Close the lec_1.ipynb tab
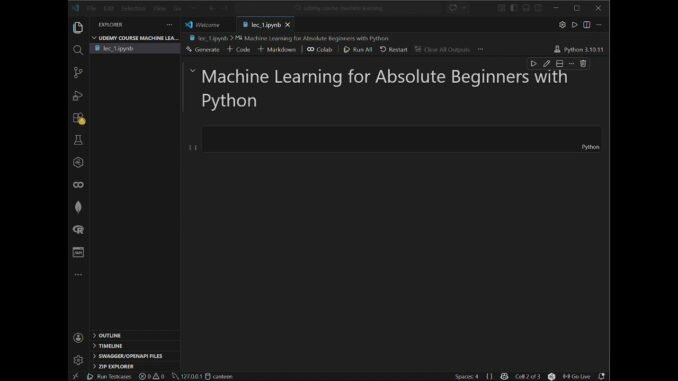 click(x=288, y=25)
